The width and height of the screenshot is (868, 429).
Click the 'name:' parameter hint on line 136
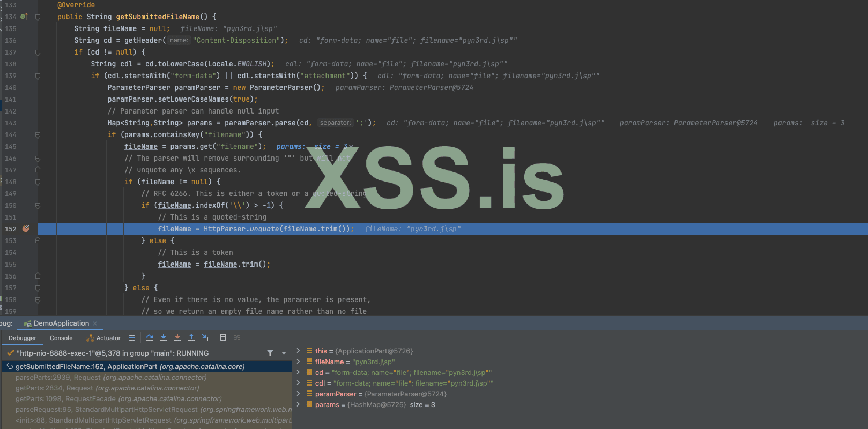179,40
